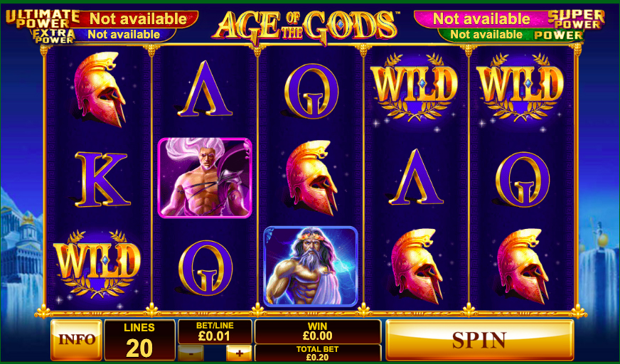Increase bet per line with plus
The width and height of the screenshot is (620, 364).
pyautogui.click(x=239, y=353)
